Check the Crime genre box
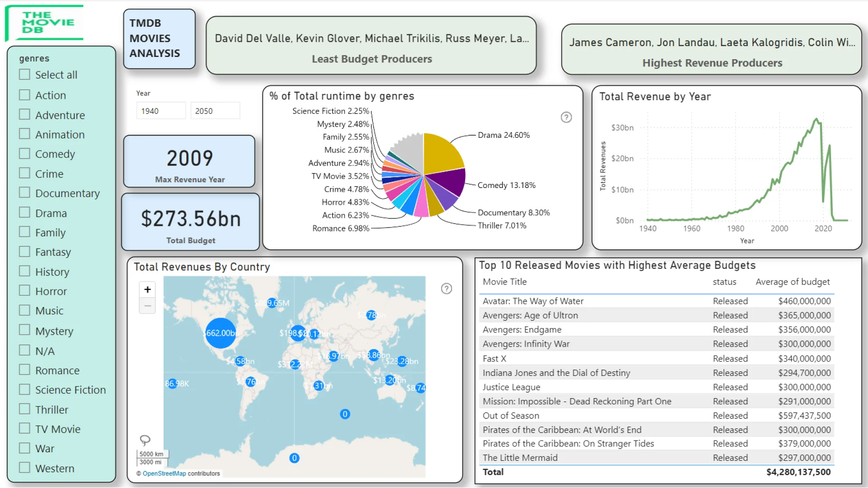The width and height of the screenshot is (868, 488). 24,174
